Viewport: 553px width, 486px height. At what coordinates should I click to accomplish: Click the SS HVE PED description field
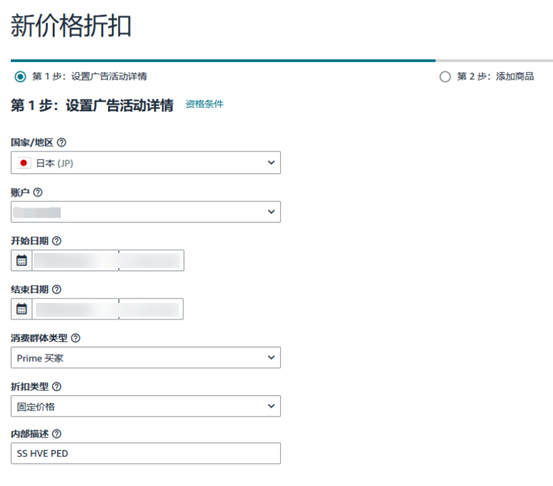(146, 453)
